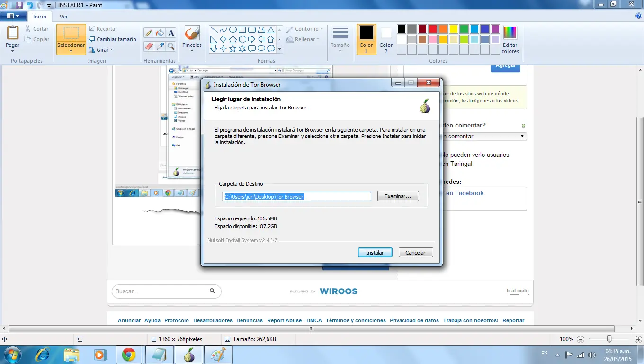The image size is (644, 364).
Task: Click the 'Ir al cielo' link
Action: tap(518, 291)
